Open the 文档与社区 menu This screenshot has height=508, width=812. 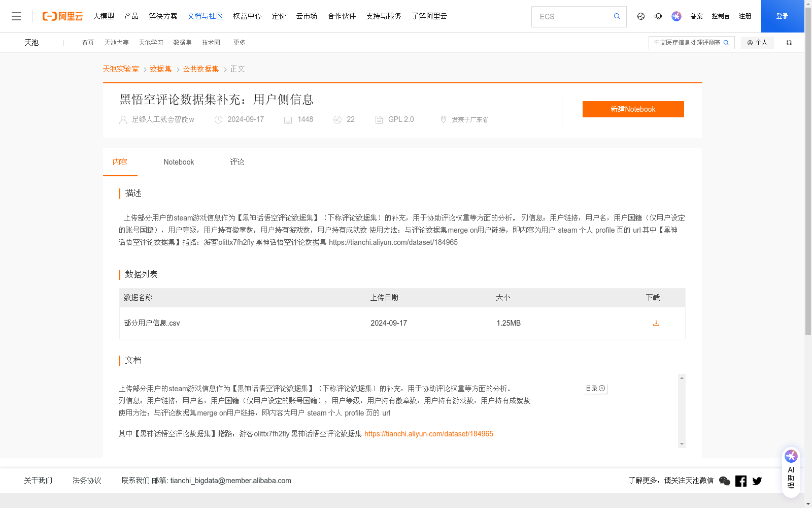pyautogui.click(x=205, y=16)
